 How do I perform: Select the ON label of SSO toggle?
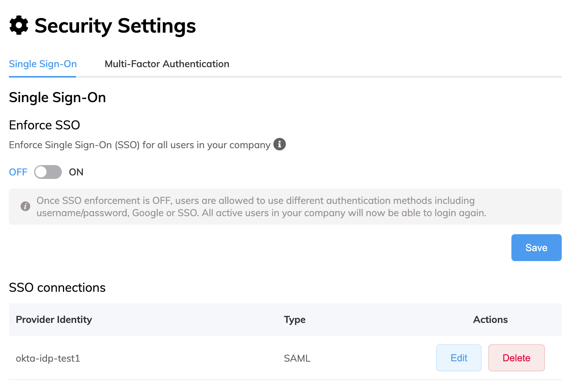click(76, 172)
